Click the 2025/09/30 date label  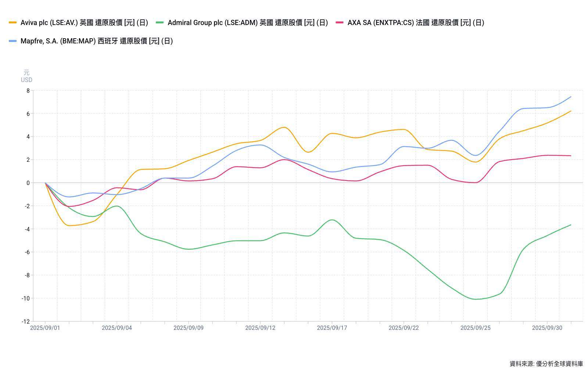(x=547, y=328)
